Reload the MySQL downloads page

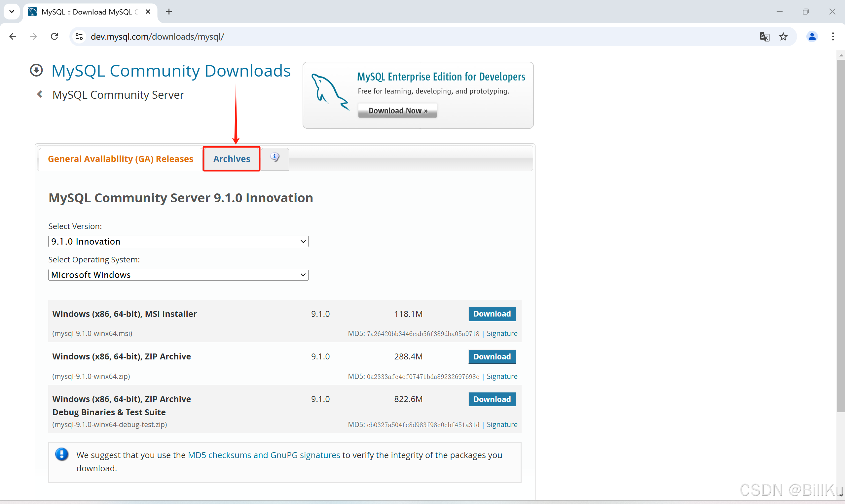(x=55, y=36)
